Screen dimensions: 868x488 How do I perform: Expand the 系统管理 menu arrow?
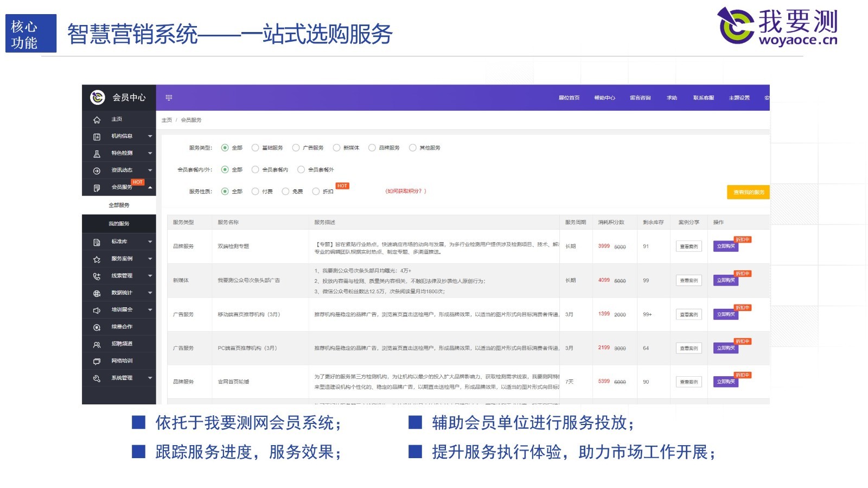(150, 378)
